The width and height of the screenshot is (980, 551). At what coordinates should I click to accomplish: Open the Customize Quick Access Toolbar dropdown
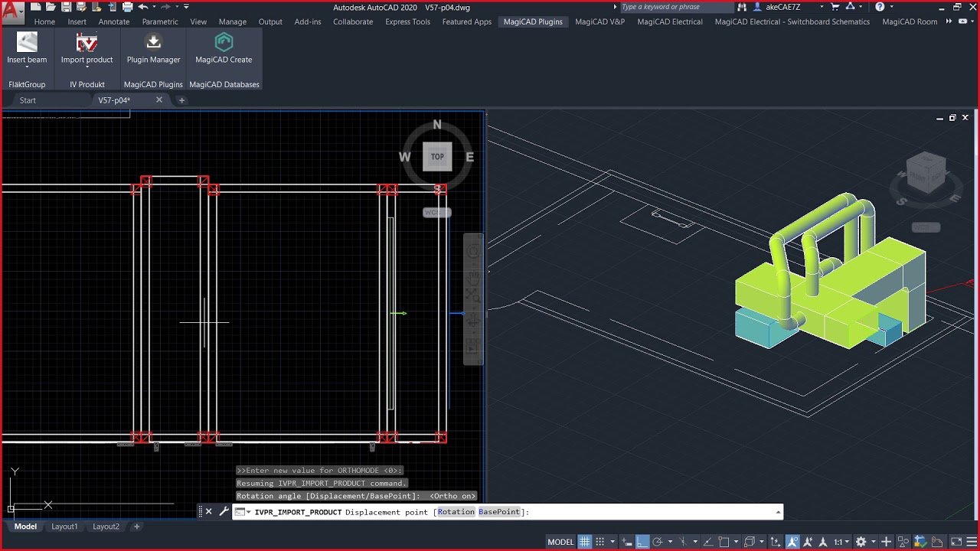(186, 7)
